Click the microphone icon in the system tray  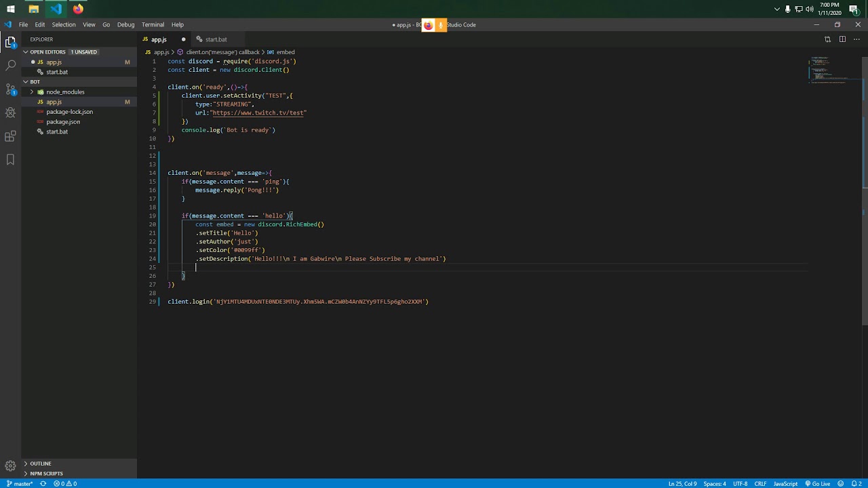(788, 9)
